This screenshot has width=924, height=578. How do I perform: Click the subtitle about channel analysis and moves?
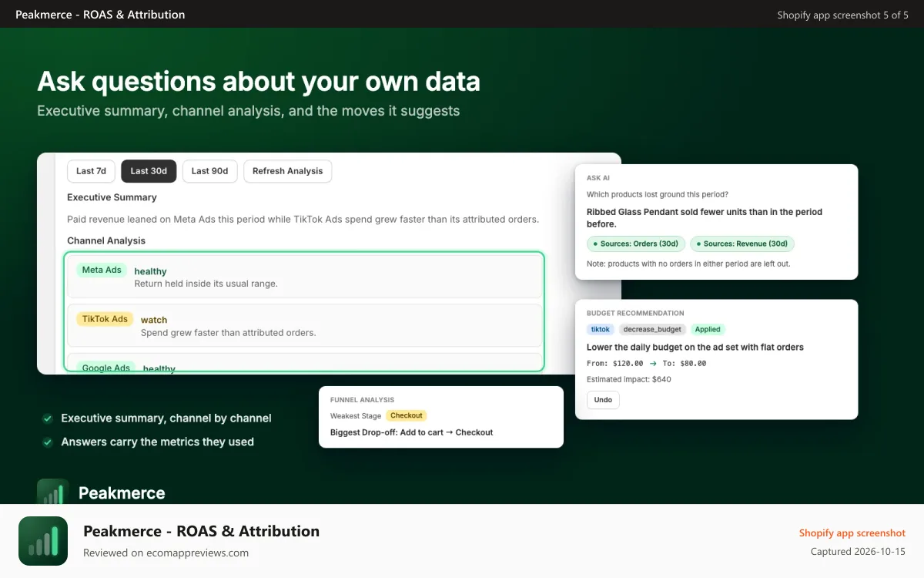[x=248, y=110]
